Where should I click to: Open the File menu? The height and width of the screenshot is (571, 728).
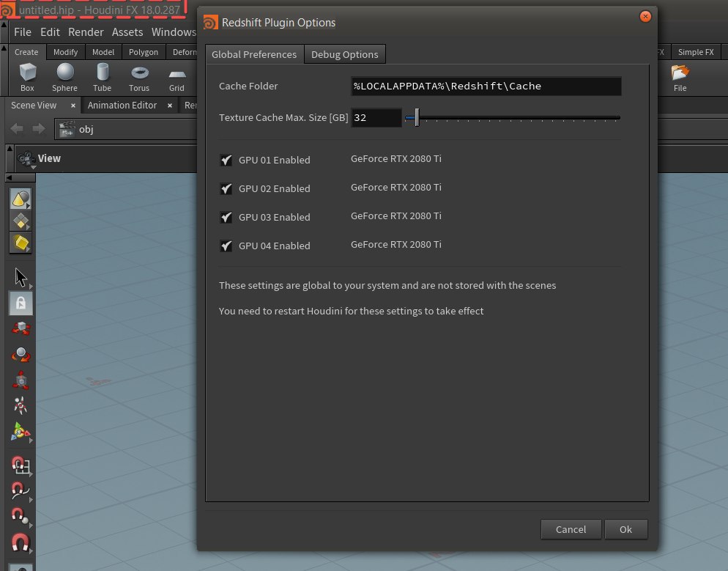click(x=23, y=32)
